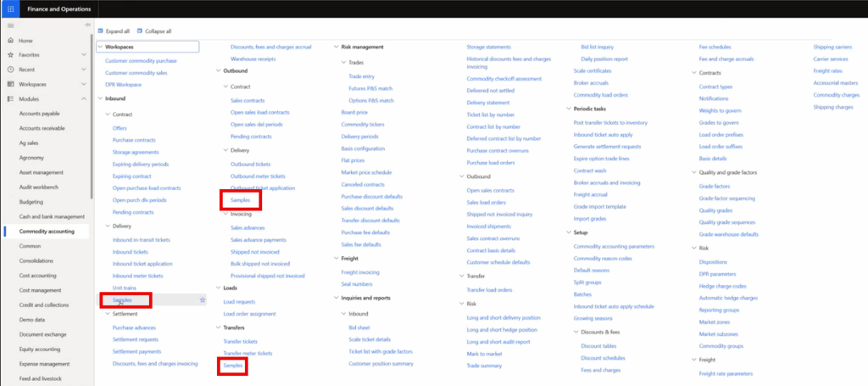Expand the Favorites chevron in sidebar
The image size is (868, 386).
[x=83, y=55]
